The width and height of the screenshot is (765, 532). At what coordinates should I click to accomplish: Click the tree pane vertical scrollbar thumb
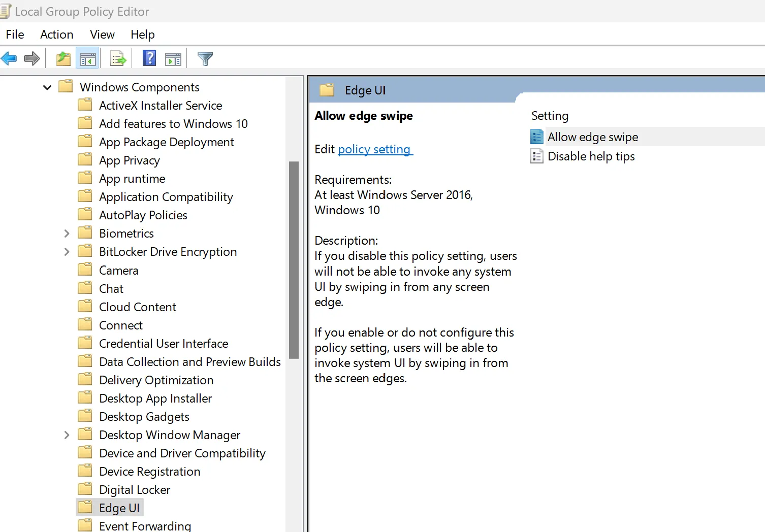pyautogui.click(x=294, y=260)
